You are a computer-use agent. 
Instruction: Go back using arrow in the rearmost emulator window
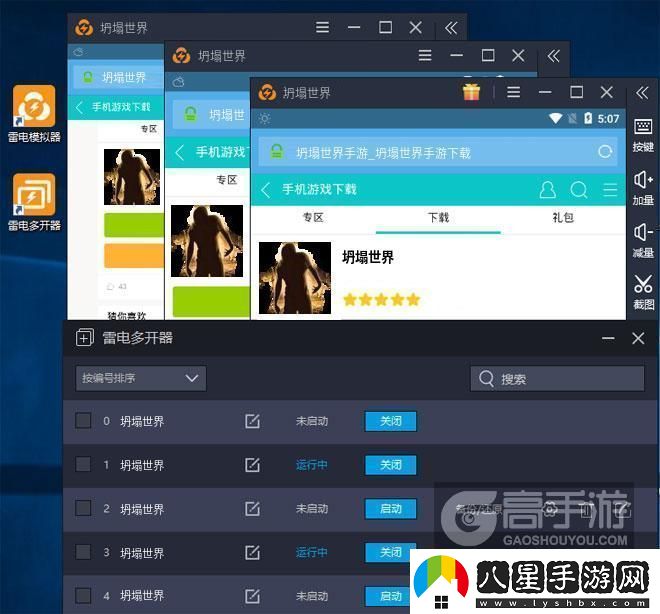pyautogui.click(x=79, y=107)
